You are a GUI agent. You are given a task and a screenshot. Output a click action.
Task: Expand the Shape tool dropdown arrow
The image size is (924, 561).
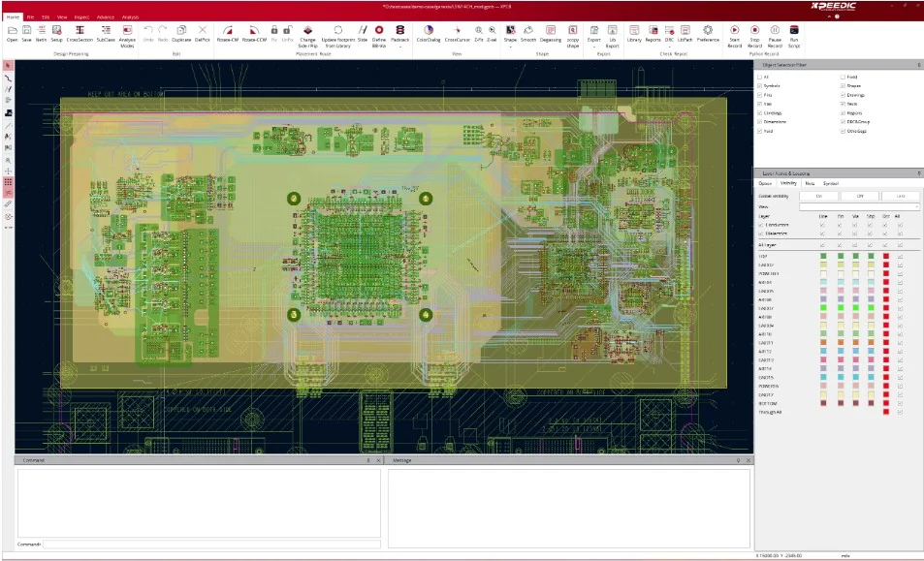(510, 46)
